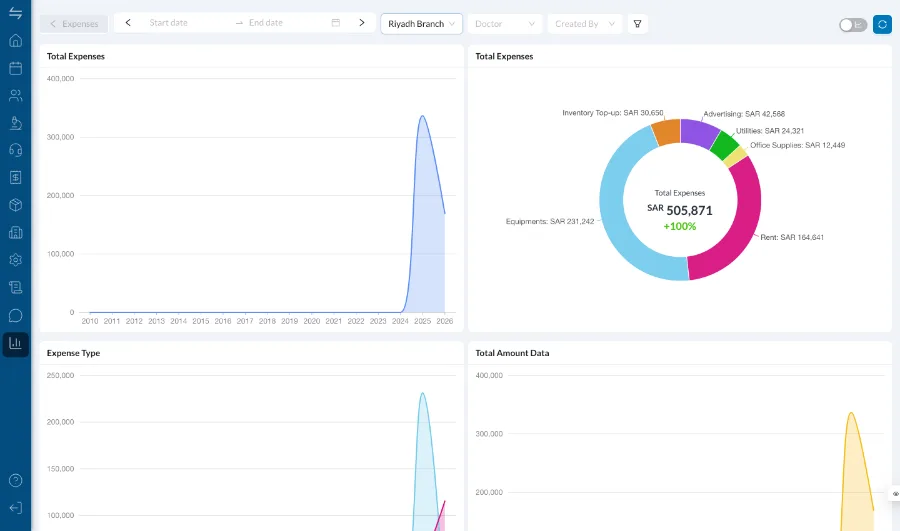This screenshot has width=900, height=531.
Task: Click the blue refresh button
Action: tap(882, 24)
